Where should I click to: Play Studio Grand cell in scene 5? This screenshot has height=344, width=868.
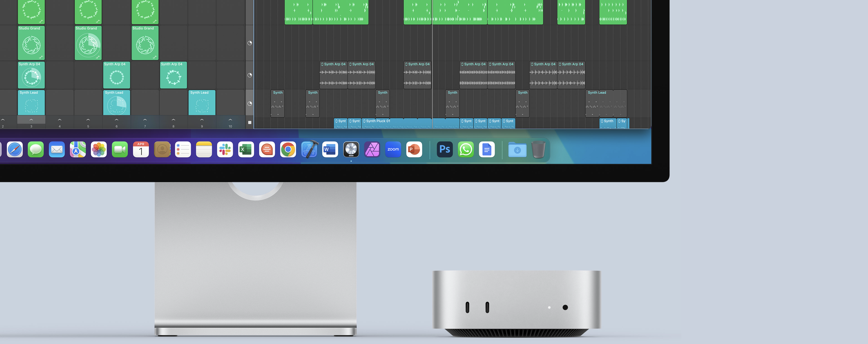(x=88, y=43)
